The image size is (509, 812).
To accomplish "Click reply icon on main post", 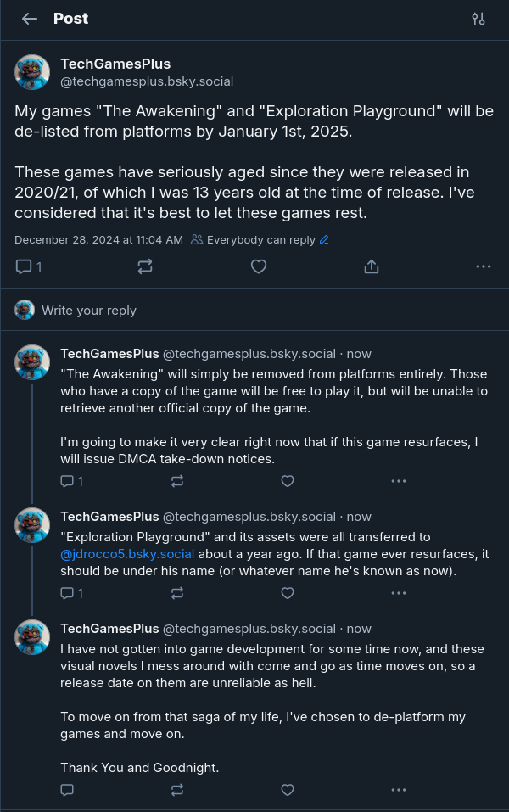I will 24,266.
